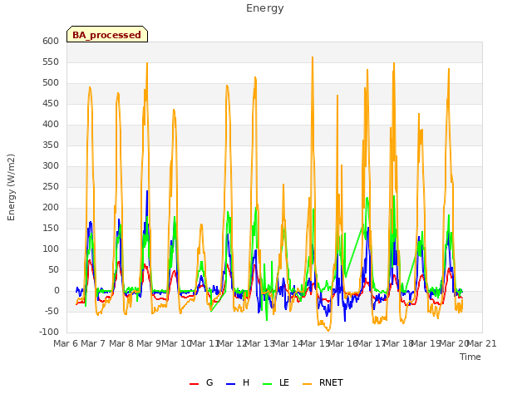Click the 150 y-axis tick label

[x=51, y=229]
